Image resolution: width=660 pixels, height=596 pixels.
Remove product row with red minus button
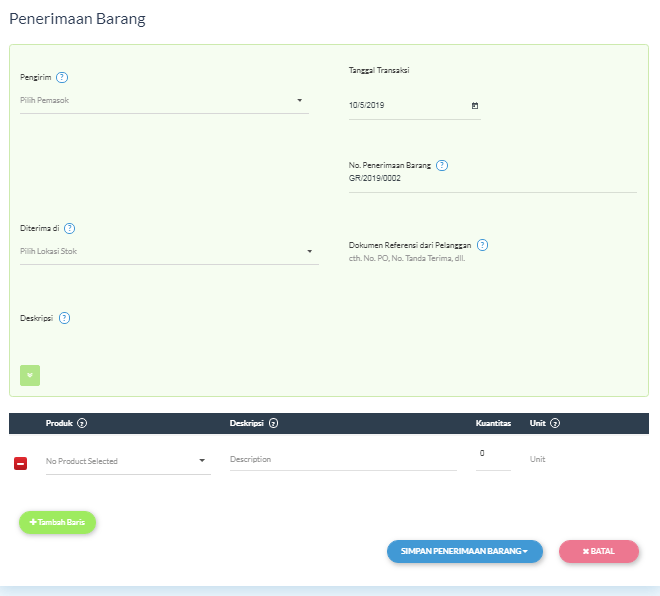click(x=21, y=463)
